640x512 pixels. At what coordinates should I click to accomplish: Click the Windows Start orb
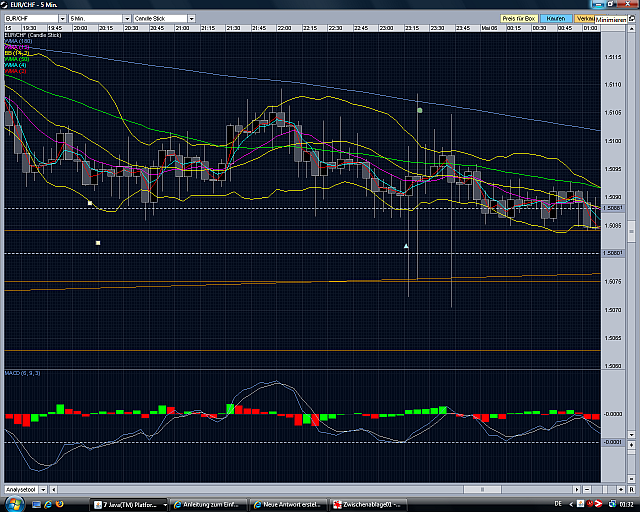coord(10,504)
